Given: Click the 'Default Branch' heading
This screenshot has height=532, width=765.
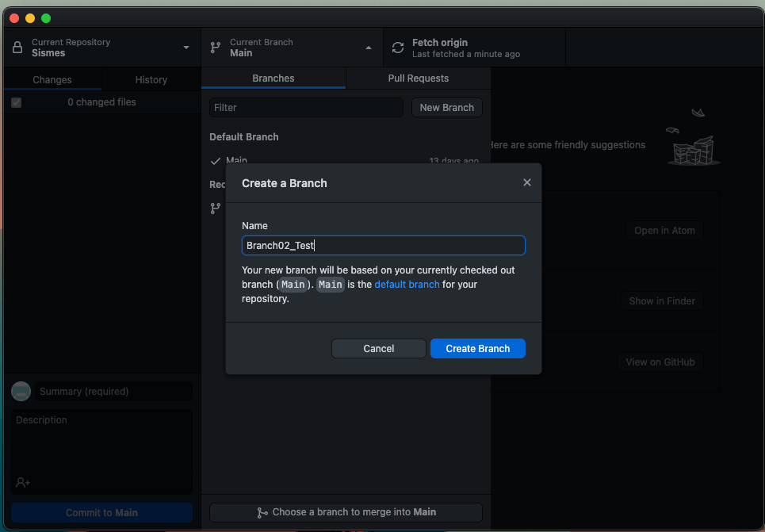Looking at the screenshot, I should [244, 137].
